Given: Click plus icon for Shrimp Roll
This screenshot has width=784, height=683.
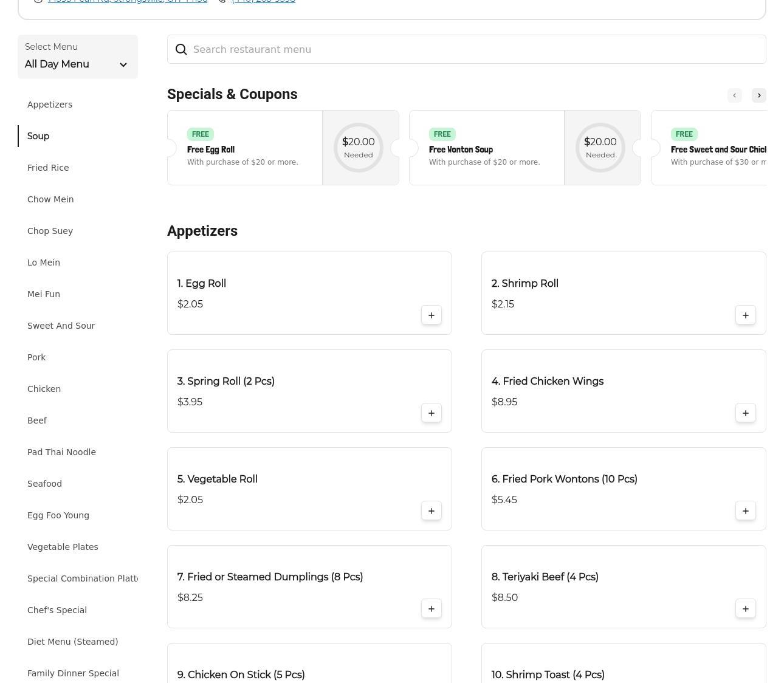Looking at the screenshot, I should coord(745,315).
